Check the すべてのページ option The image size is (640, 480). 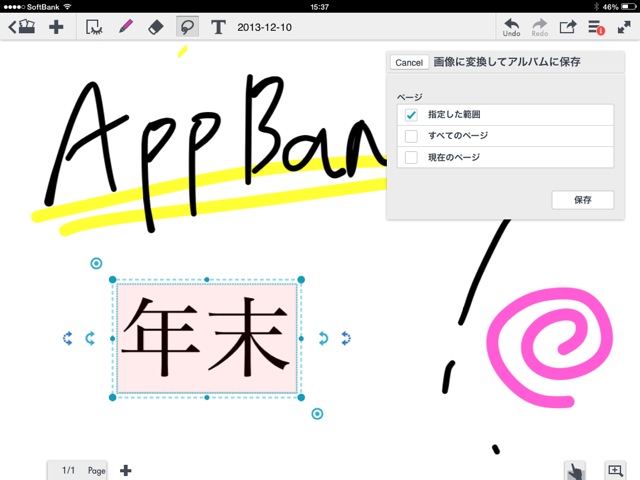click(505, 136)
